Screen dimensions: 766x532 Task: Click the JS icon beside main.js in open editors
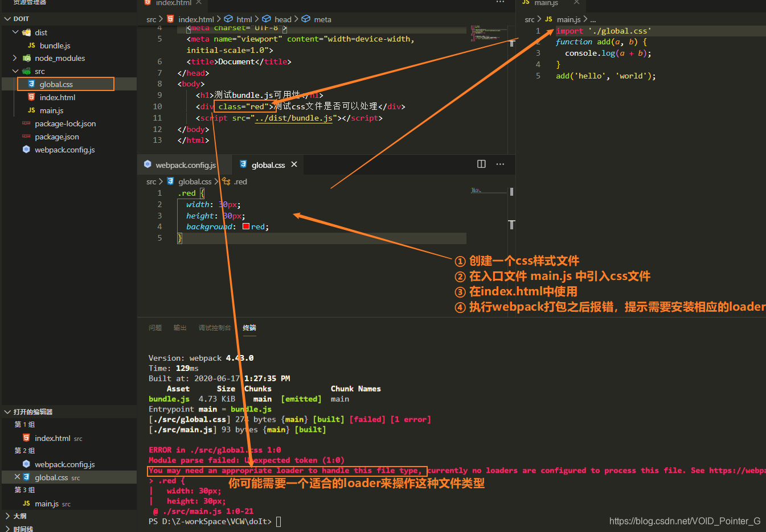26,504
